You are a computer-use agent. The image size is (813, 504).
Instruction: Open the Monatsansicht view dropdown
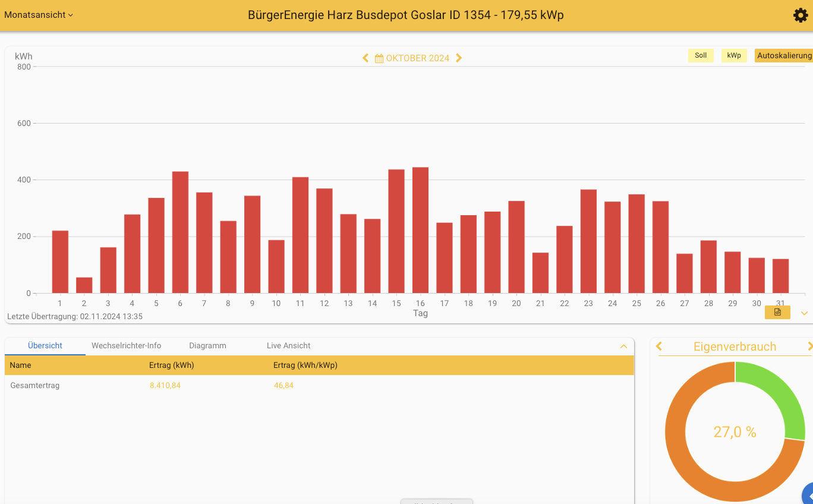pos(39,15)
